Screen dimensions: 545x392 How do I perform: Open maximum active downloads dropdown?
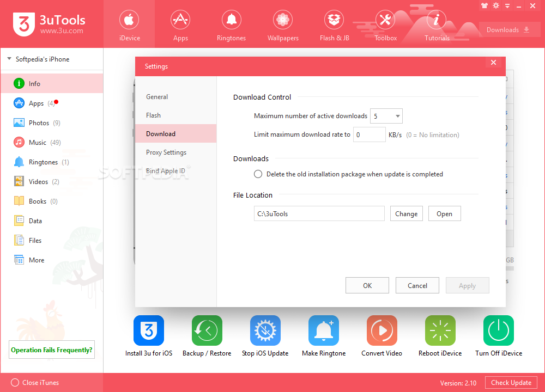click(x=386, y=116)
